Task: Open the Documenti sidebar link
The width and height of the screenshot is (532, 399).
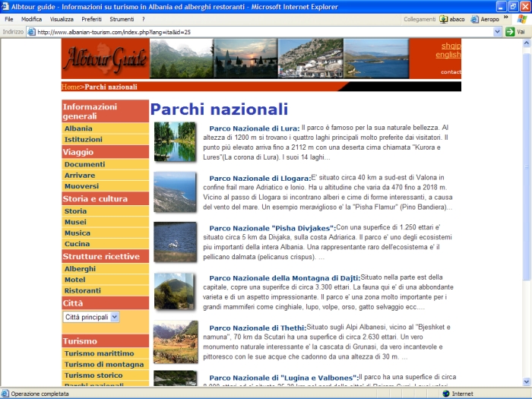Action: pos(85,164)
